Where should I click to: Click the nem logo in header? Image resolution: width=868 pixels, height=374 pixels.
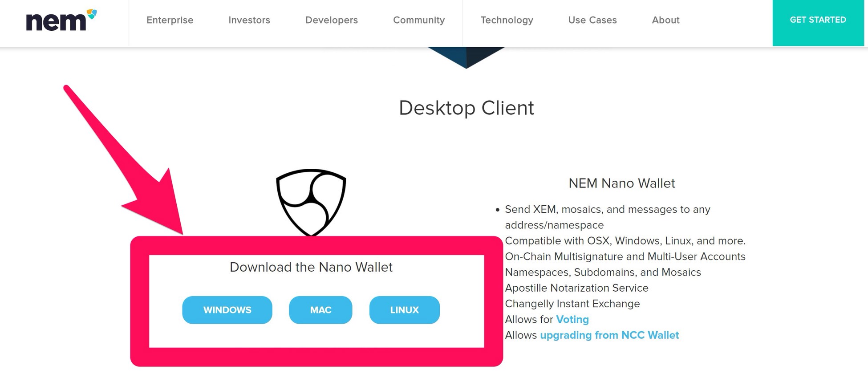(61, 20)
